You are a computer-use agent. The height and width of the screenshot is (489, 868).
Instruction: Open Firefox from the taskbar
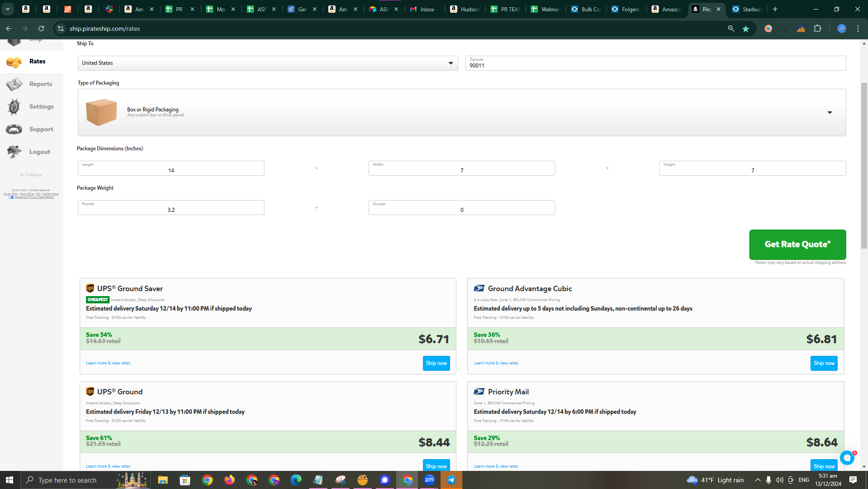230,480
